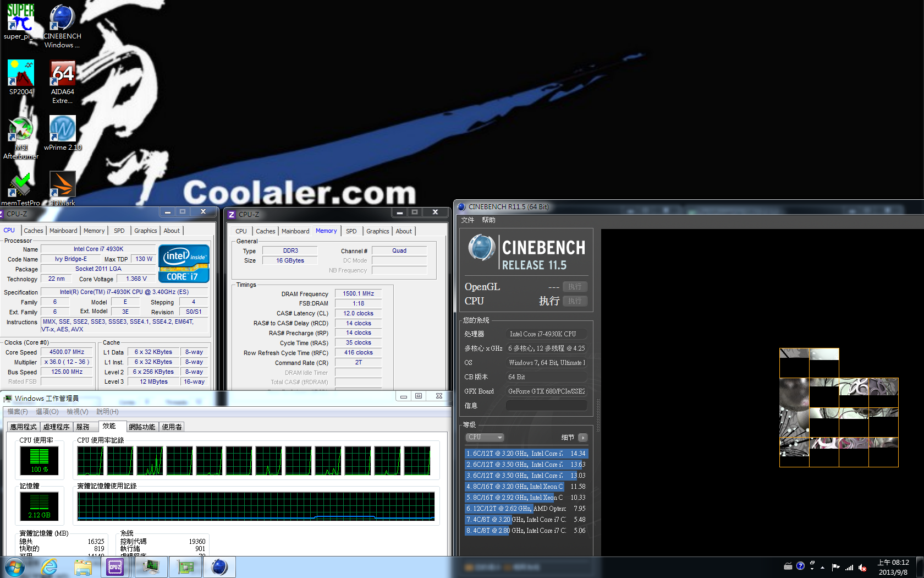Screen dimensions: 924x578
Task: Click the volume tray icon
Action: click(862, 568)
